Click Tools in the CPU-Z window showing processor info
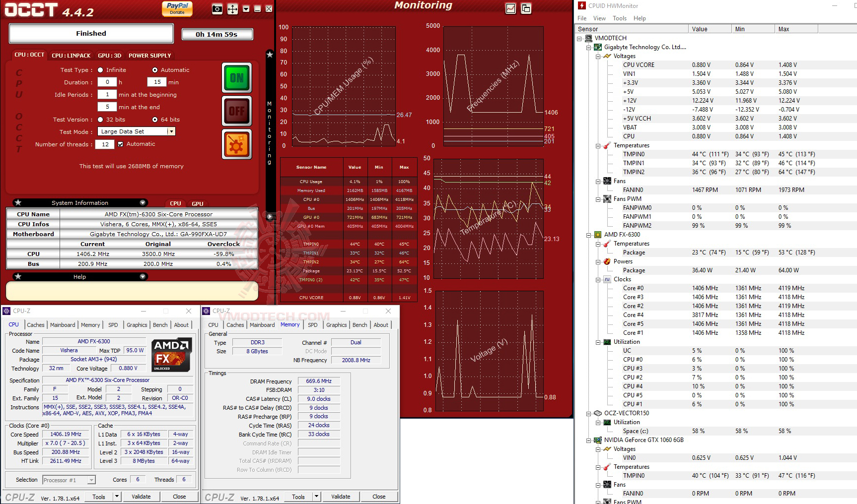 [99, 497]
